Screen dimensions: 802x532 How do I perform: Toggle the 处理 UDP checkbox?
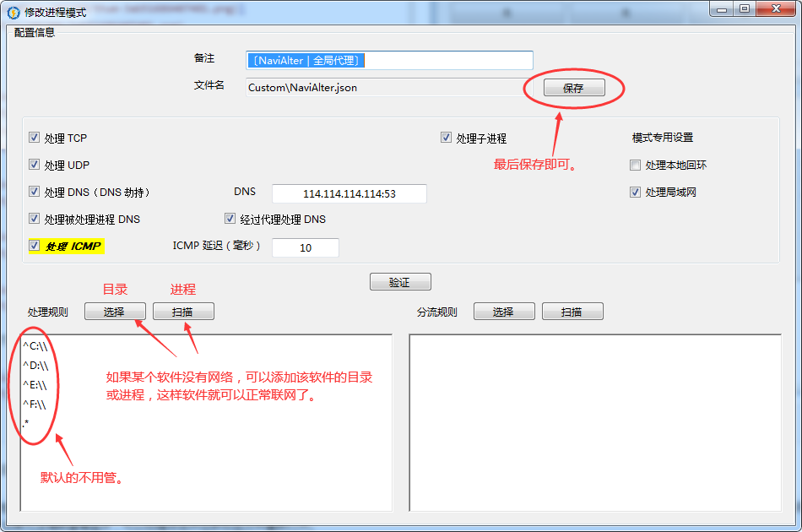[35, 165]
